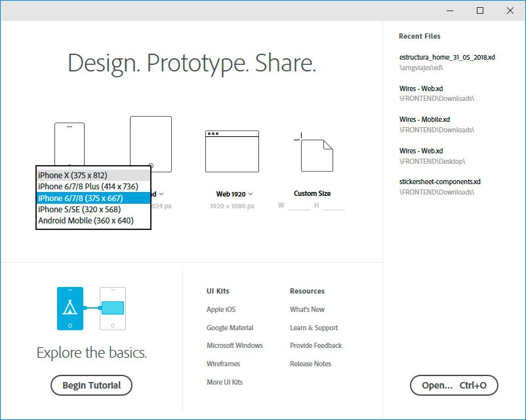
Task: Choose iPhone 6/7/8 Plus (414 x 736)
Action: click(x=93, y=187)
